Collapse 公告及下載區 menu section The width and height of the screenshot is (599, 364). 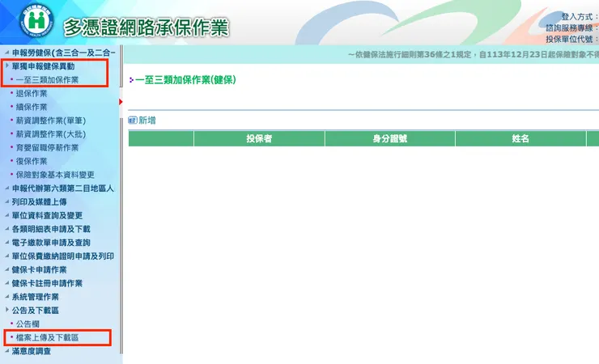pos(35,311)
